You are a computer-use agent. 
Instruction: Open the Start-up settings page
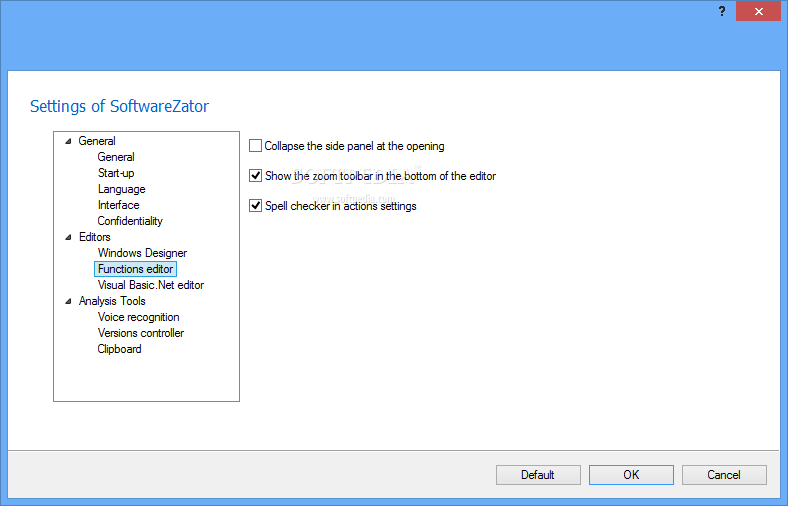click(116, 173)
